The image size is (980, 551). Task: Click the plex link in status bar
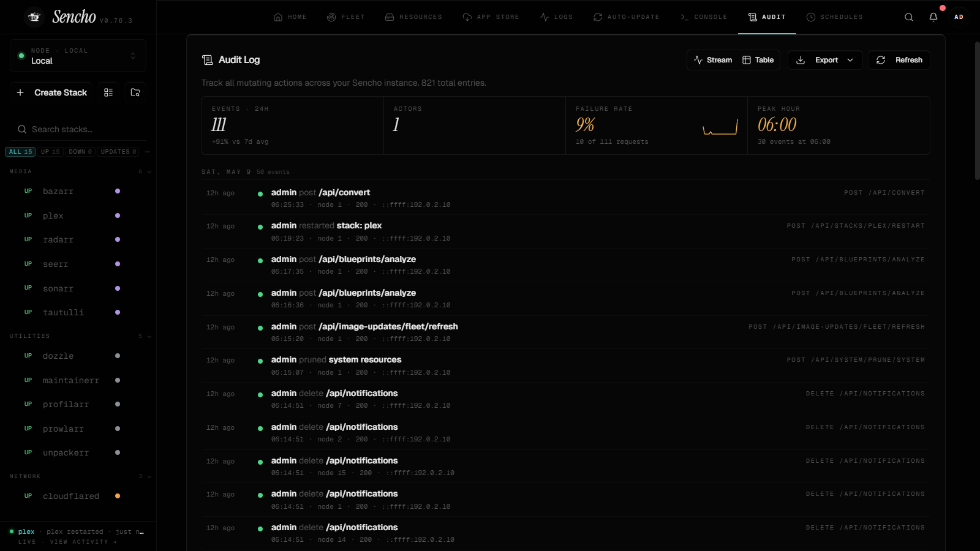click(x=26, y=531)
